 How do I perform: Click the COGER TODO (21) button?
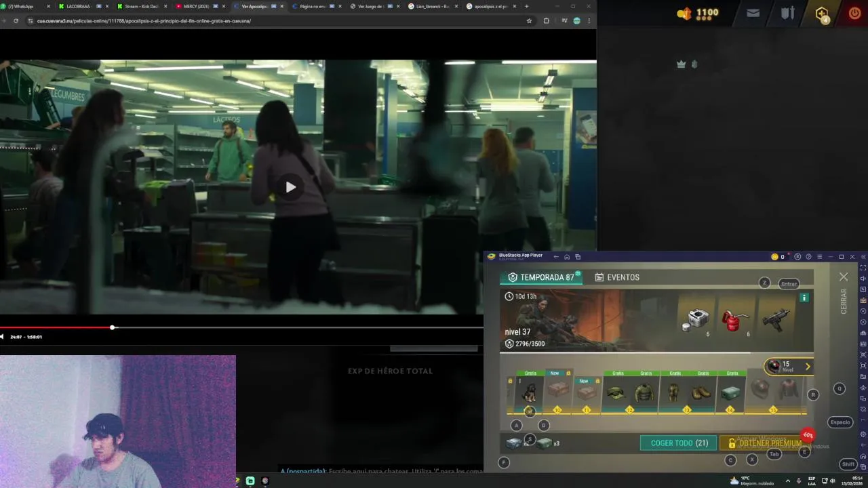(x=679, y=443)
